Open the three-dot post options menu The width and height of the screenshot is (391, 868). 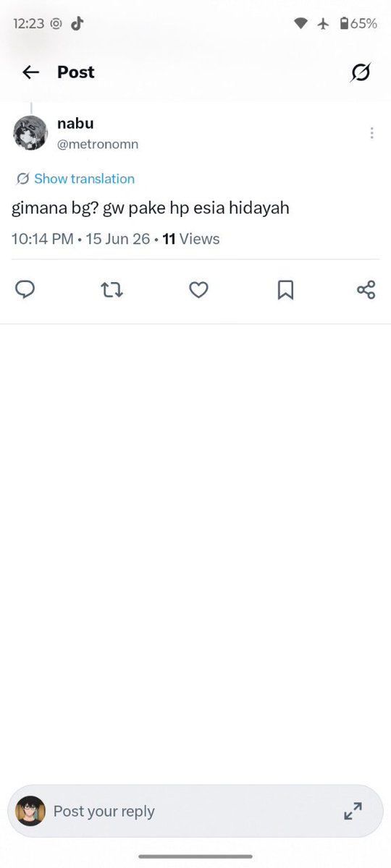pos(371,133)
